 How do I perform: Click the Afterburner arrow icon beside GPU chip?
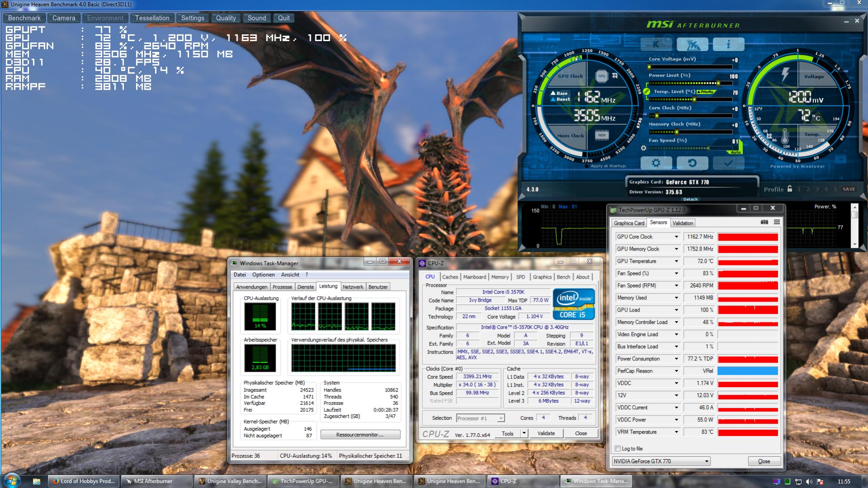pos(615,76)
